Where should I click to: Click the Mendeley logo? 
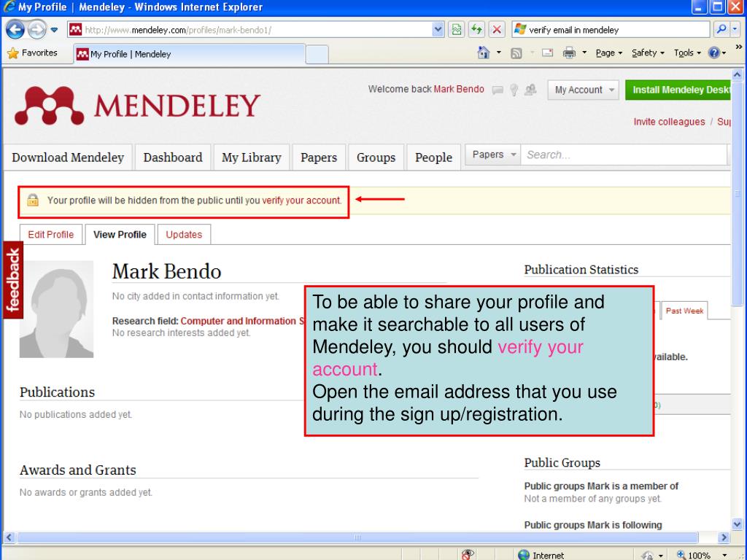coord(138,105)
